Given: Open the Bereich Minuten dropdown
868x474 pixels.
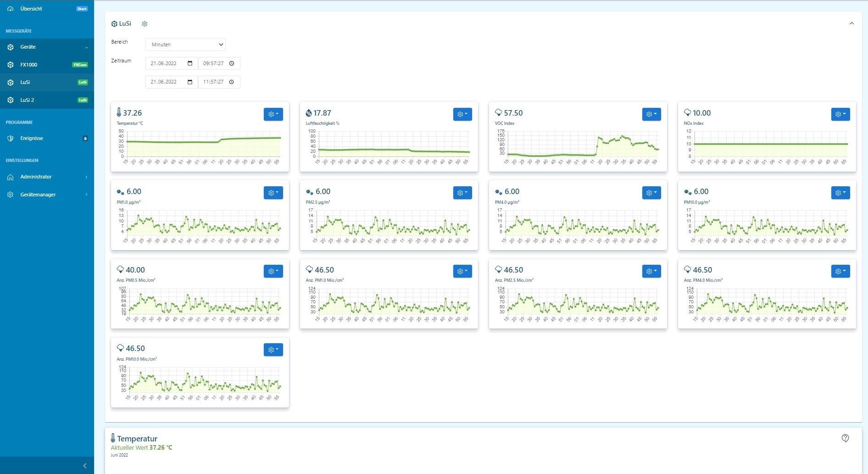Looking at the screenshot, I should tap(185, 45).
